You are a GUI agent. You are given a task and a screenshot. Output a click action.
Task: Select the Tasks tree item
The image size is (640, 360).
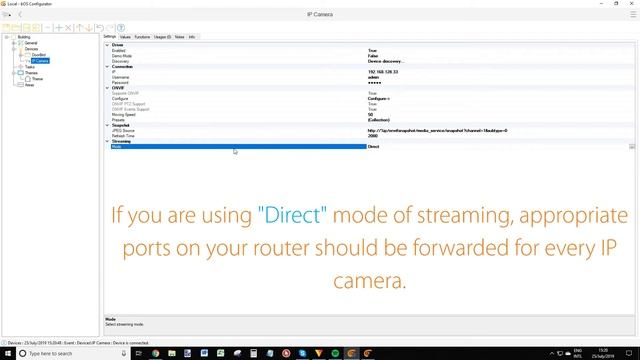coord(30,67)
